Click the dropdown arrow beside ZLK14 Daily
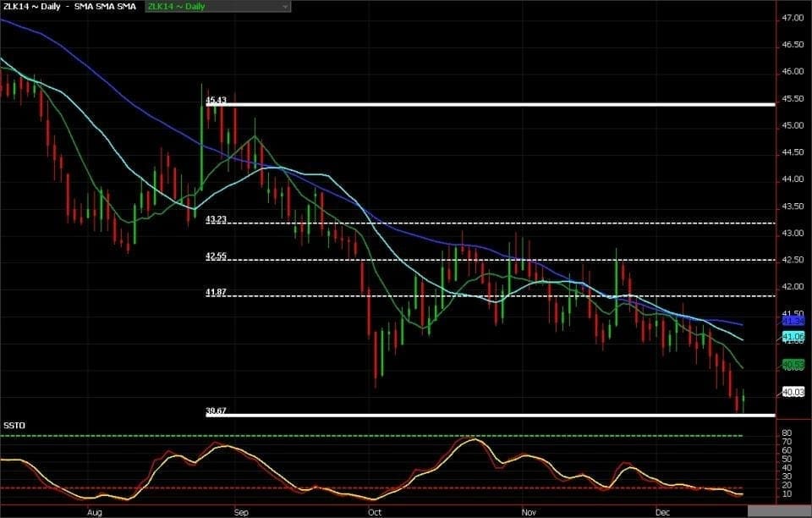The image size is (812, 518). pos(285,6)
